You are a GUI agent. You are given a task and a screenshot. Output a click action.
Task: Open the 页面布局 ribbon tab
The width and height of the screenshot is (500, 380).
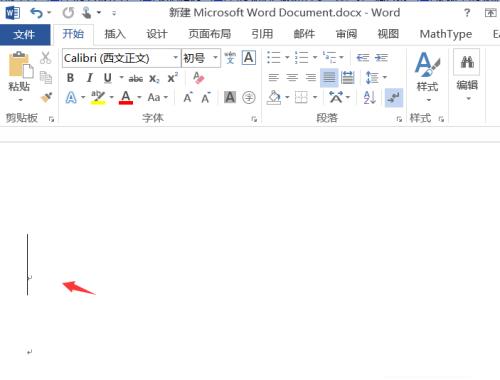coord(210,34)
